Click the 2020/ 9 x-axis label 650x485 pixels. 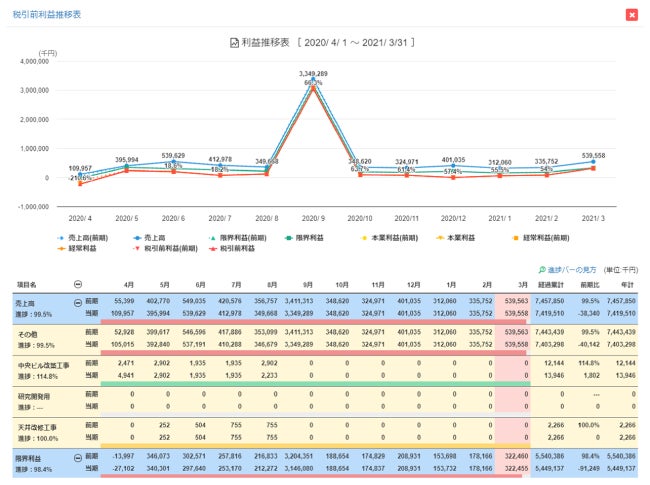tap(313, 218)
